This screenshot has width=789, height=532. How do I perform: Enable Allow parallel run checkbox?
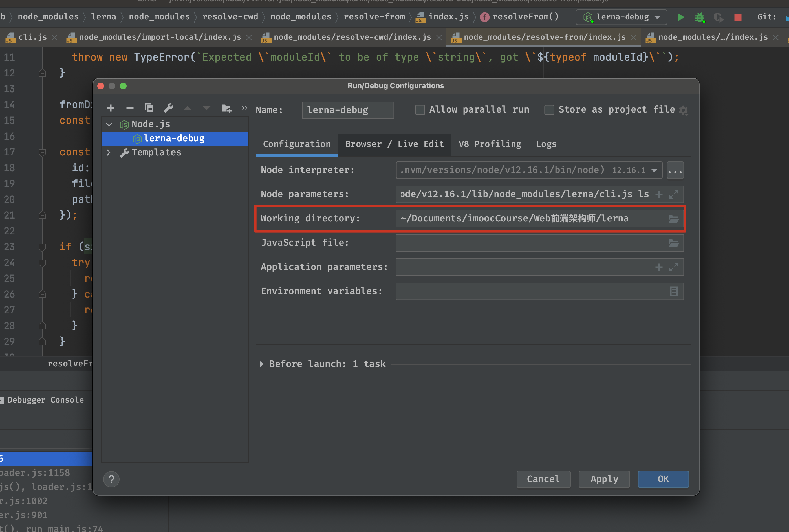coord(420,110)
